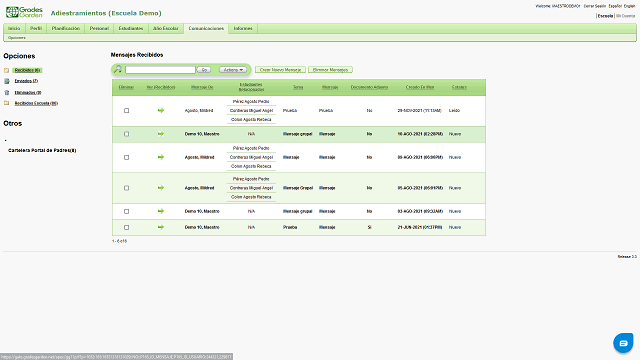Click the Recibidos folder icon in Opciones
The image size is (640, 360).
(x=7, y=70)
